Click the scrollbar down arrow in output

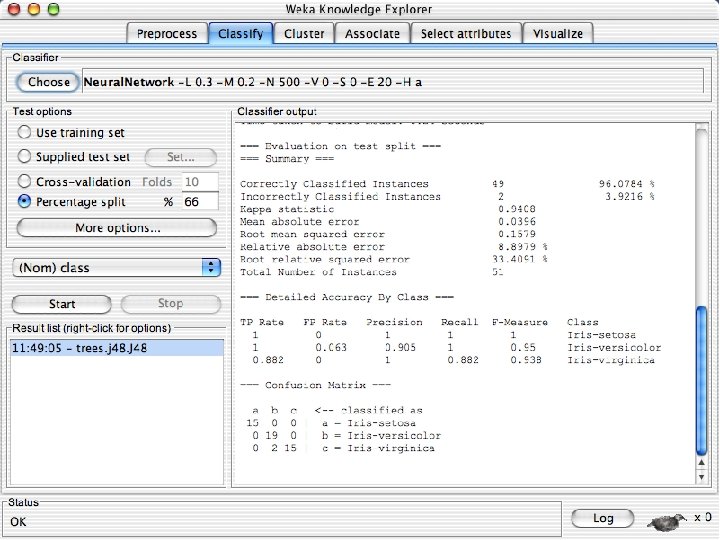701,477
